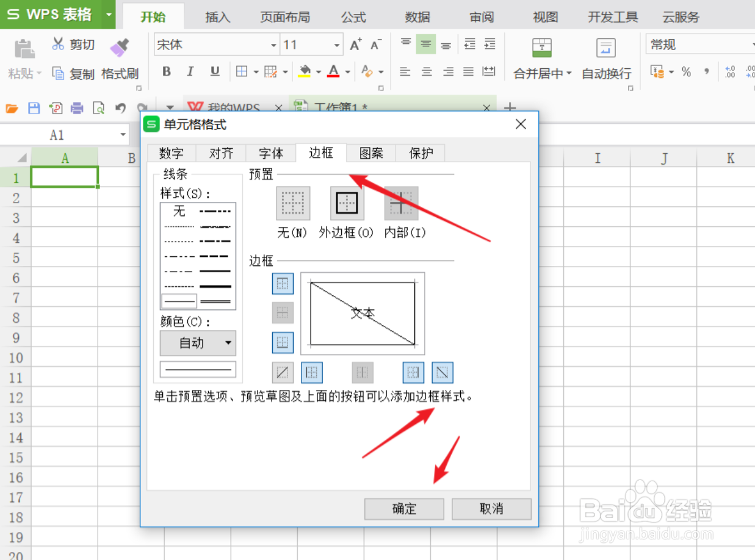Switch to the 数字 tab in dialog
This screenshot has width=755, height=560.
click(x=172, y=153)
